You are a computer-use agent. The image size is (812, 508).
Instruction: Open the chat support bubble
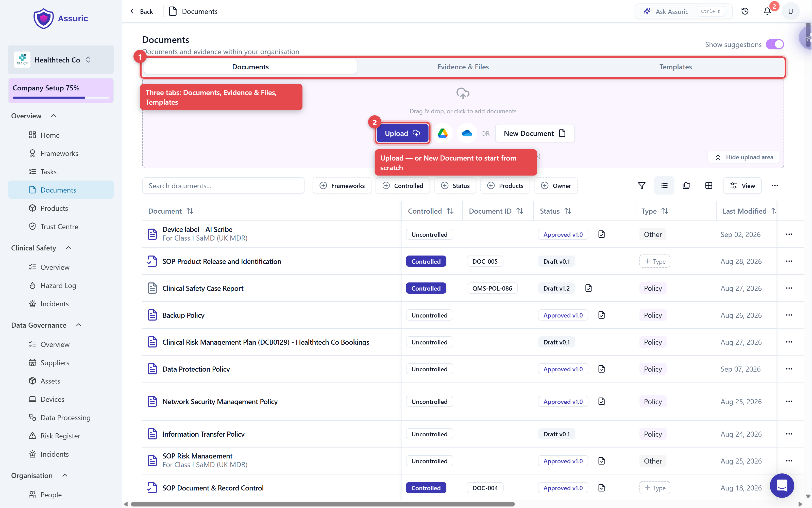782,485
